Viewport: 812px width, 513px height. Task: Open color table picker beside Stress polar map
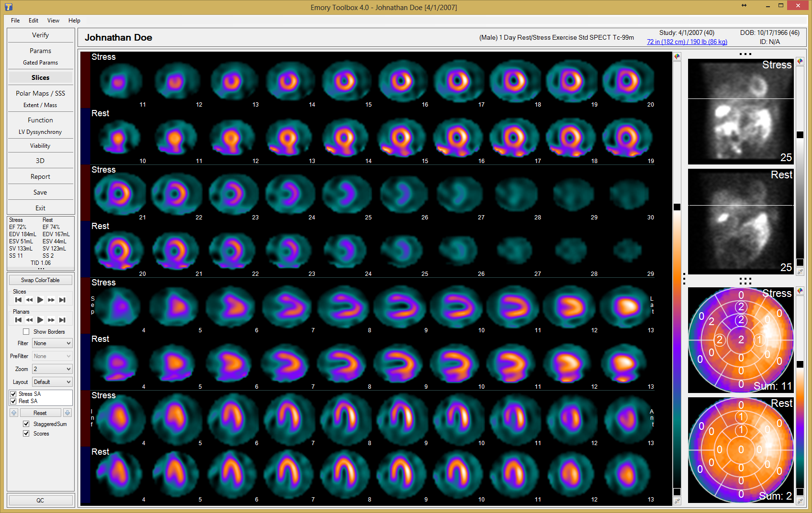800,291
